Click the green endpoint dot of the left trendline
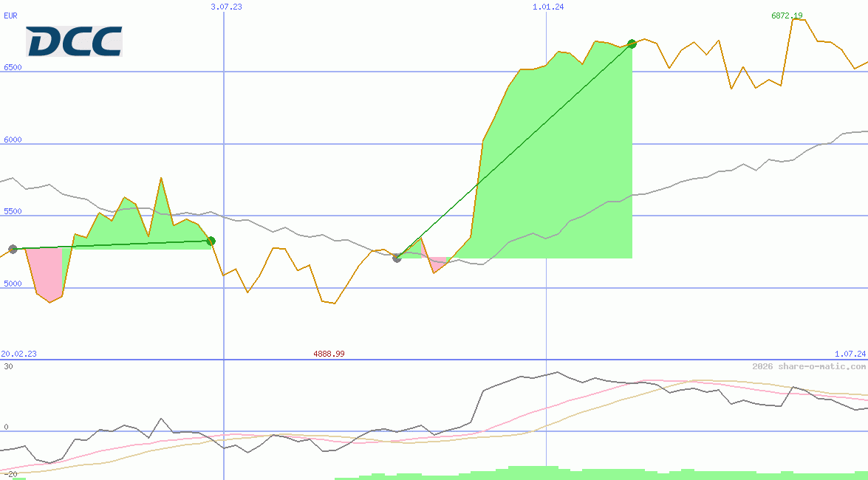Image resolution: width=868 pixels, height=480 pixels. 211,240
